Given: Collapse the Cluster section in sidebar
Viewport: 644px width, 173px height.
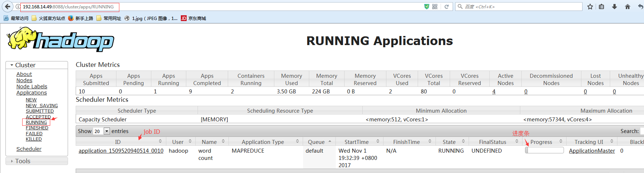Looking at the screenshot, I should coord(25,65).
